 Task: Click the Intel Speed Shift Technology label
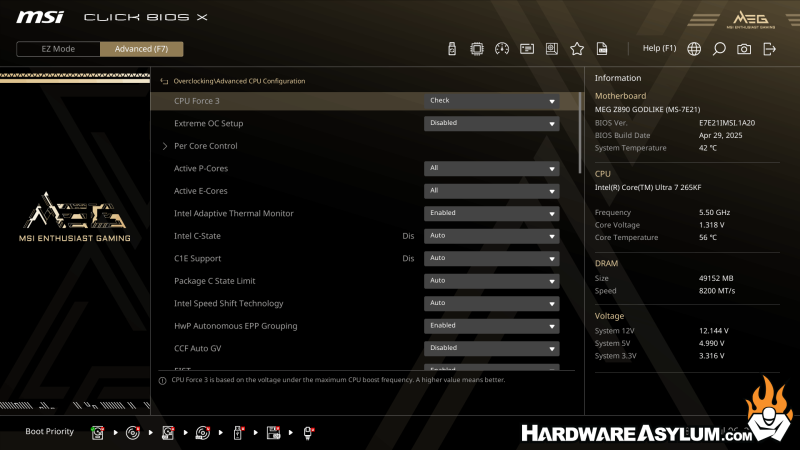(229, 303)
